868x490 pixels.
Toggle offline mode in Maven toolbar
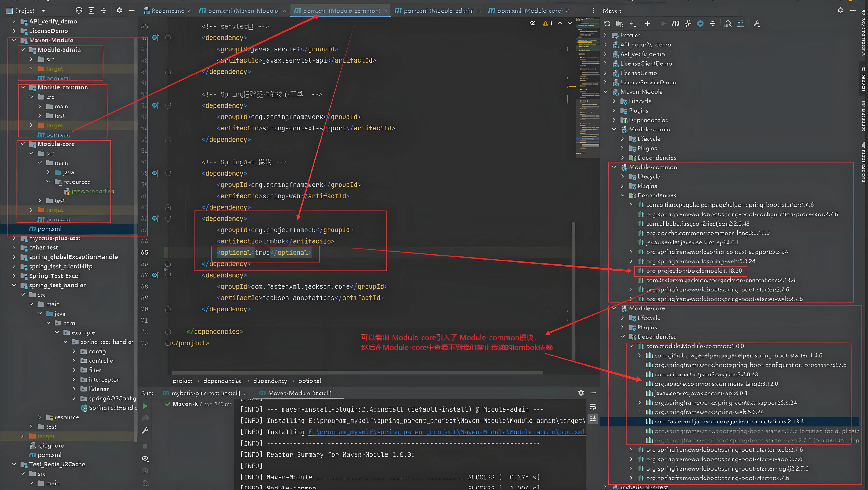(688, 24)
